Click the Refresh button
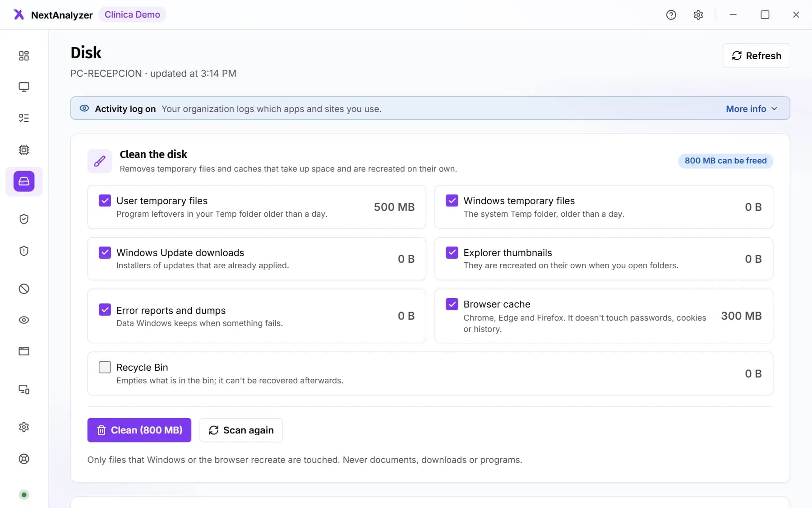The width and height of the screenshot is (812, 508). (x=756, y=56)
